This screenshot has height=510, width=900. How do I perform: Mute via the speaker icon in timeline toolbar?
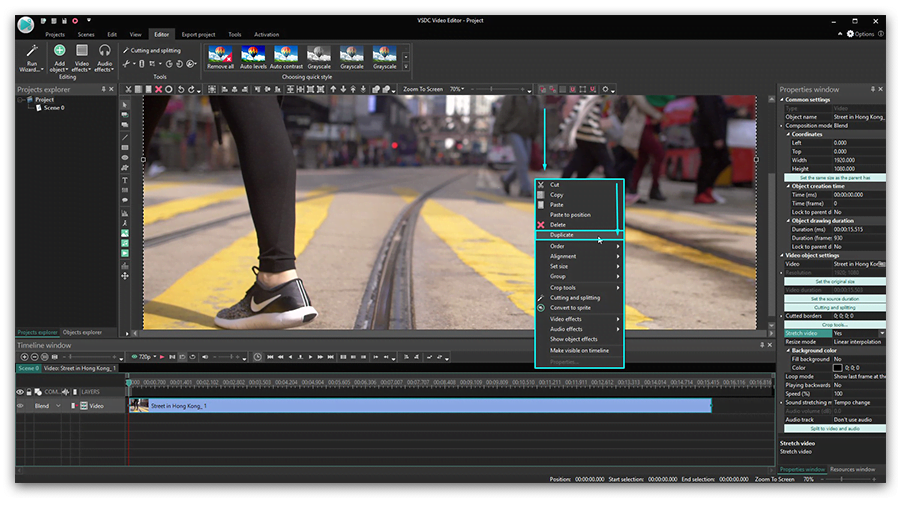click(205, 357)
